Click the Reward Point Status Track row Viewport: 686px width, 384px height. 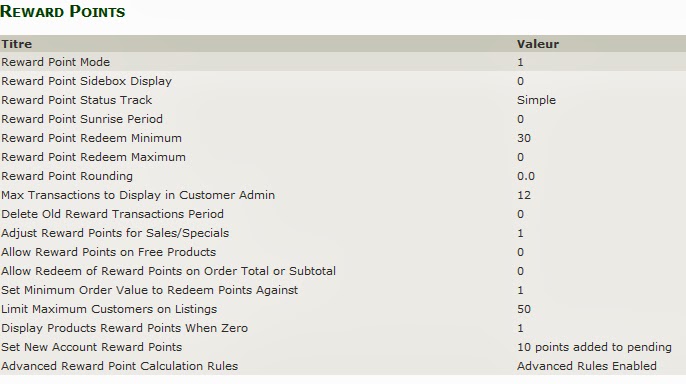coord(343,100)
